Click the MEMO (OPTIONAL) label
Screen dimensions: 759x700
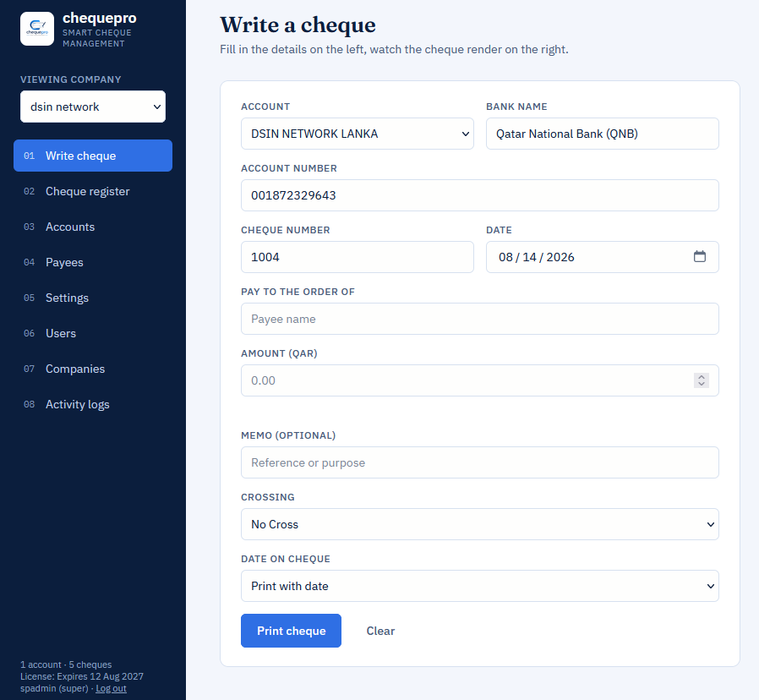pyautogui.click(x=288, y=435)
